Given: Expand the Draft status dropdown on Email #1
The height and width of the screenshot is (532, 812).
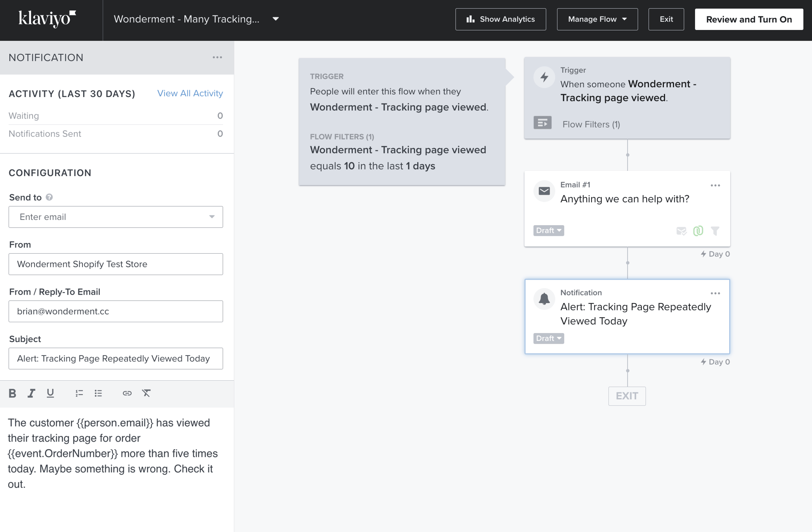Looking at the screenshot, I should coord(548,230).
